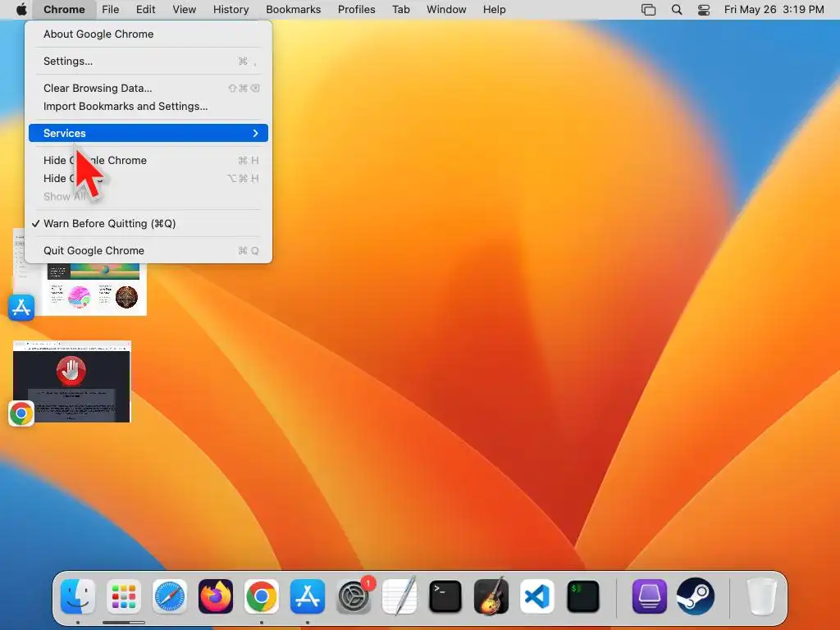Choose About Google Chrome
This screenshot has height=630, width=840.
[148, 34]
